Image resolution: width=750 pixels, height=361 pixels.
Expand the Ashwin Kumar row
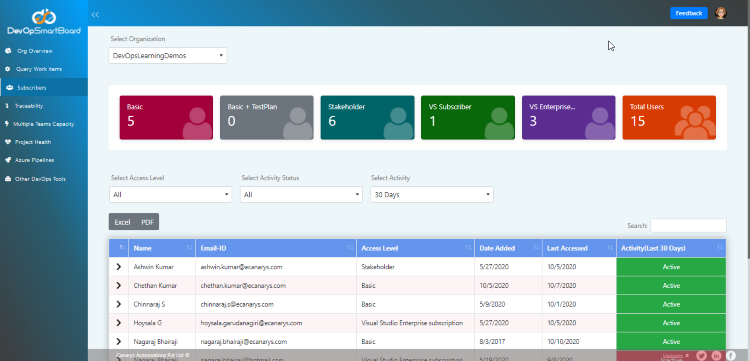click(x=119, y=267)
